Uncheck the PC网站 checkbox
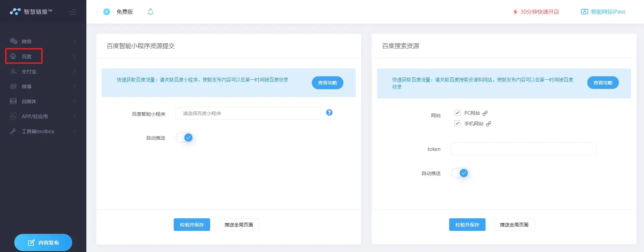The height and width of the screenshot is (252, 644). (x=457, y=113)
